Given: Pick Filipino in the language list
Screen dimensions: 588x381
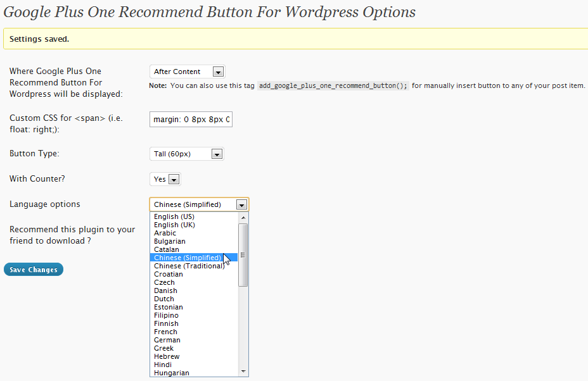Looking at the screenshot, I should tap(193, 315).
